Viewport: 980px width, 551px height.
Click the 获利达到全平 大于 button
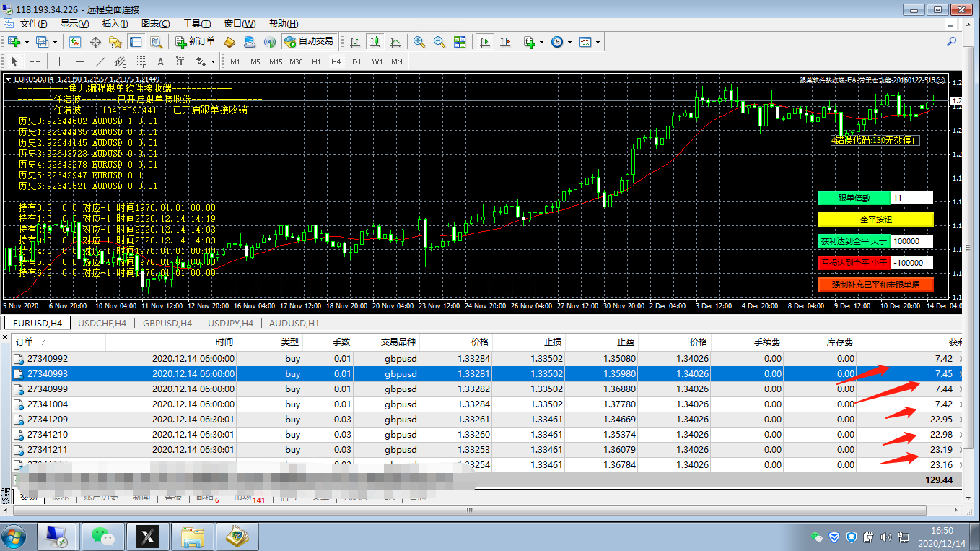pyautogui.click(x=854, y=241)
